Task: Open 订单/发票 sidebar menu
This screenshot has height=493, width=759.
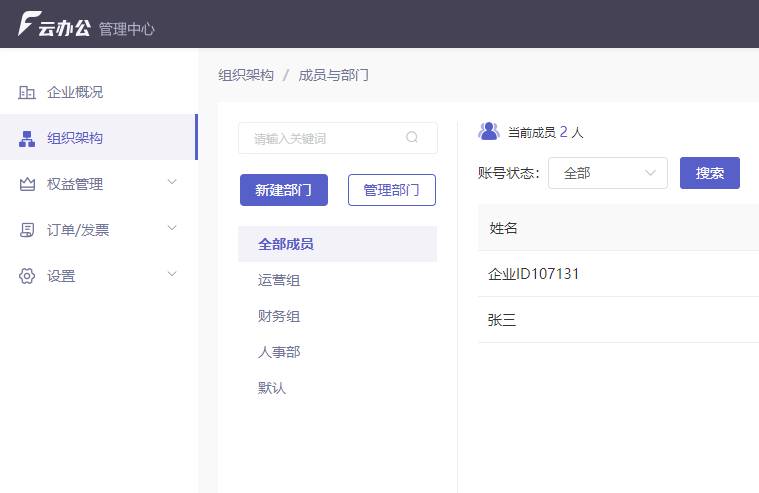Action: [99, 230]
